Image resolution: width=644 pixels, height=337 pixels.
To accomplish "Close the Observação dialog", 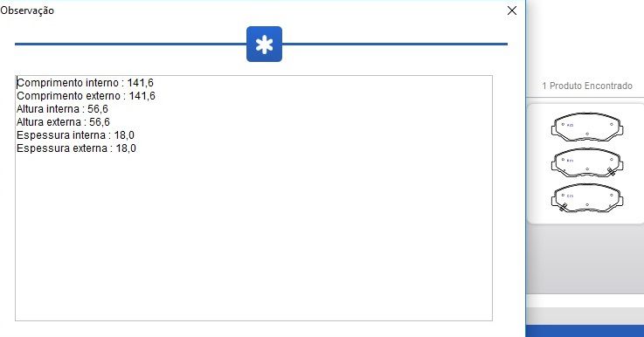I will tap(512, 10).
